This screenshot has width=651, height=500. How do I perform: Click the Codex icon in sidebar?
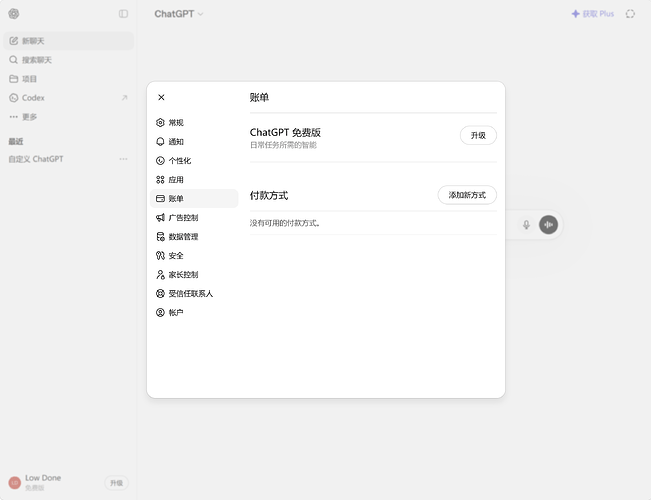(14, 98)
